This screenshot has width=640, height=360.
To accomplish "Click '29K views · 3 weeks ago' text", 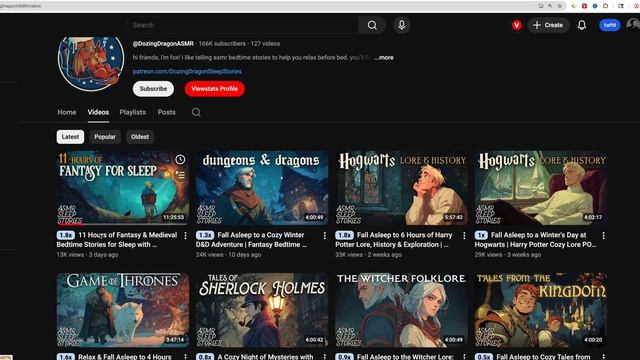I will [508, 255].
